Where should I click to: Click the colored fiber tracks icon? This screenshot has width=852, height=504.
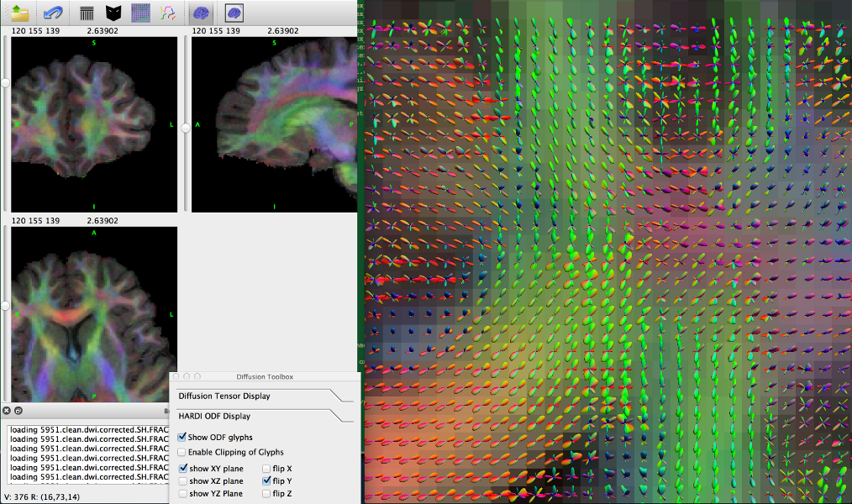(168, 13)
